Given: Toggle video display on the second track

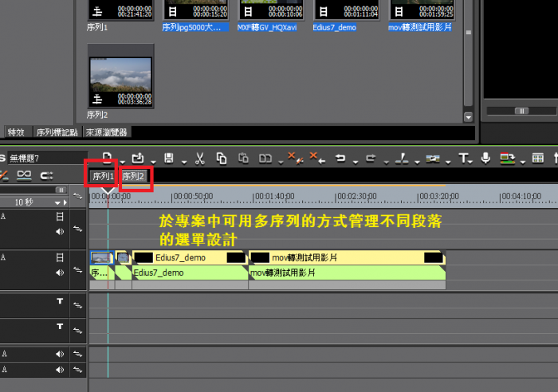Looking at the screenshot, I should coord(60,258).
